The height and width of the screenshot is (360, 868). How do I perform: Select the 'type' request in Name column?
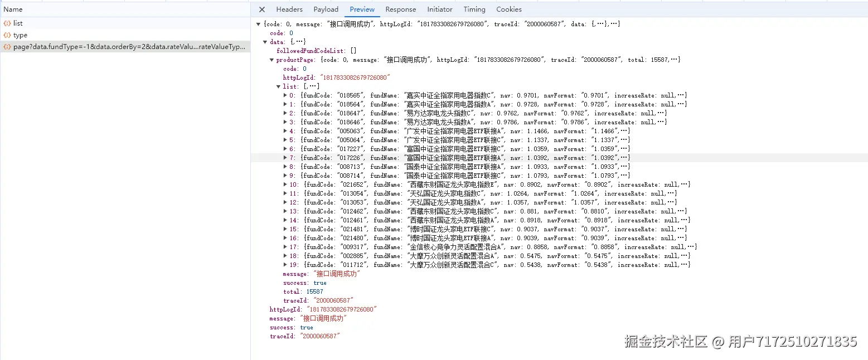(x=125, y=35)
